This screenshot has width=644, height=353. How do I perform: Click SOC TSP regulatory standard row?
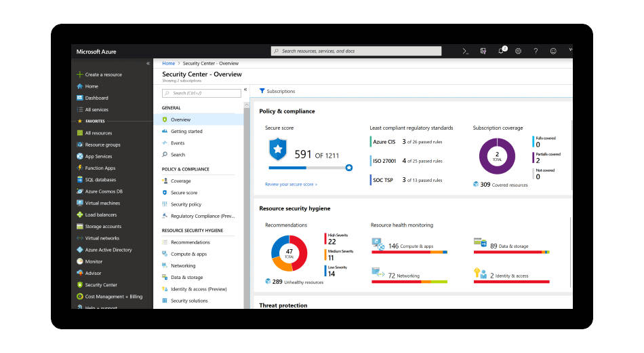[407, 180]
